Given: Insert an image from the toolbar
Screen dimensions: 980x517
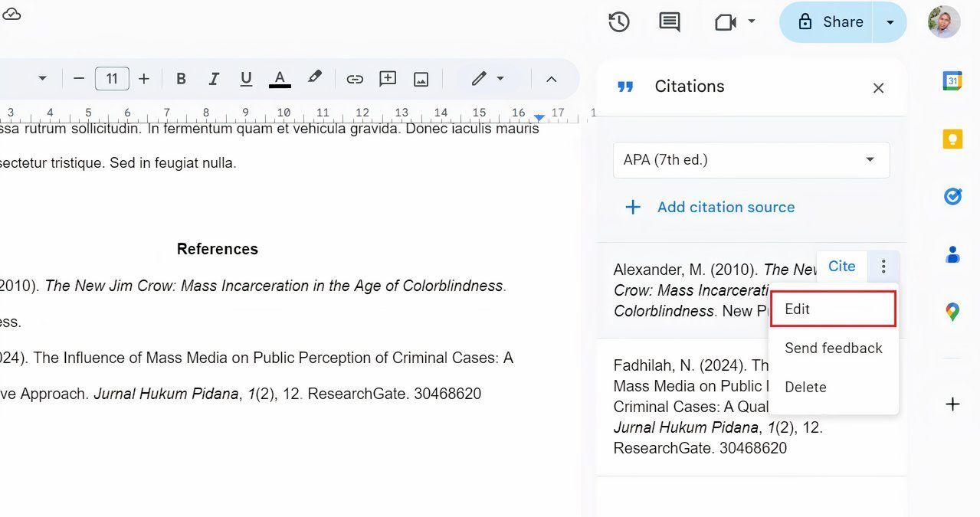Looking at the screenshot, I should point(420,78).
